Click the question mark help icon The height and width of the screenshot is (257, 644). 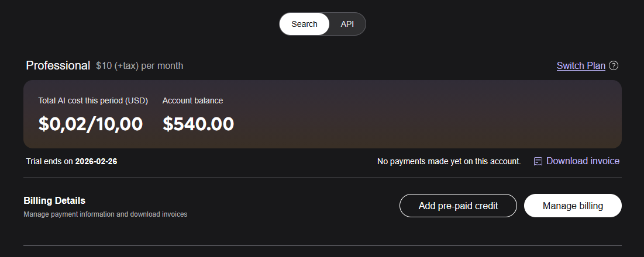tap(614, 65)
